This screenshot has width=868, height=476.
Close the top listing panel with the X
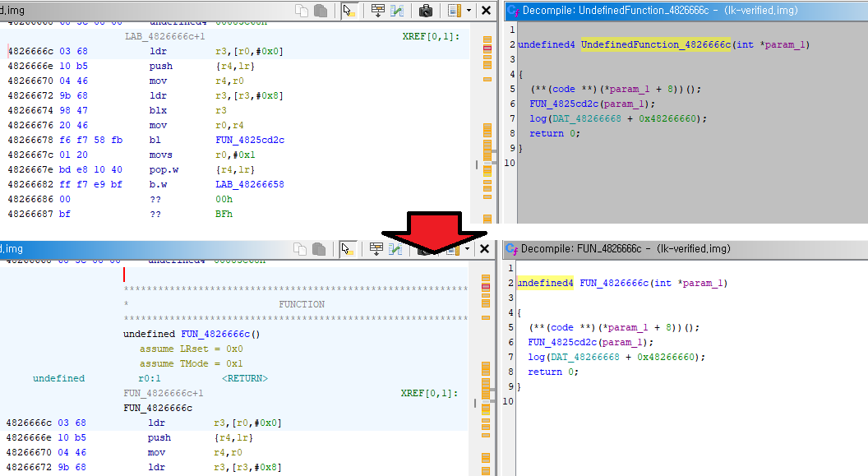(487, 11)
